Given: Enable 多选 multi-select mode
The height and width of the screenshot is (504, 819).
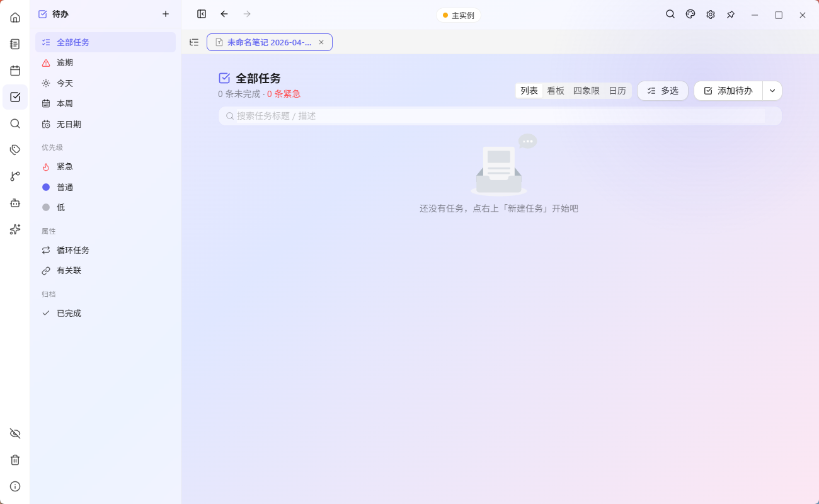Looking at the screenshot, I should pyautogui.click(x=662, y=90).
